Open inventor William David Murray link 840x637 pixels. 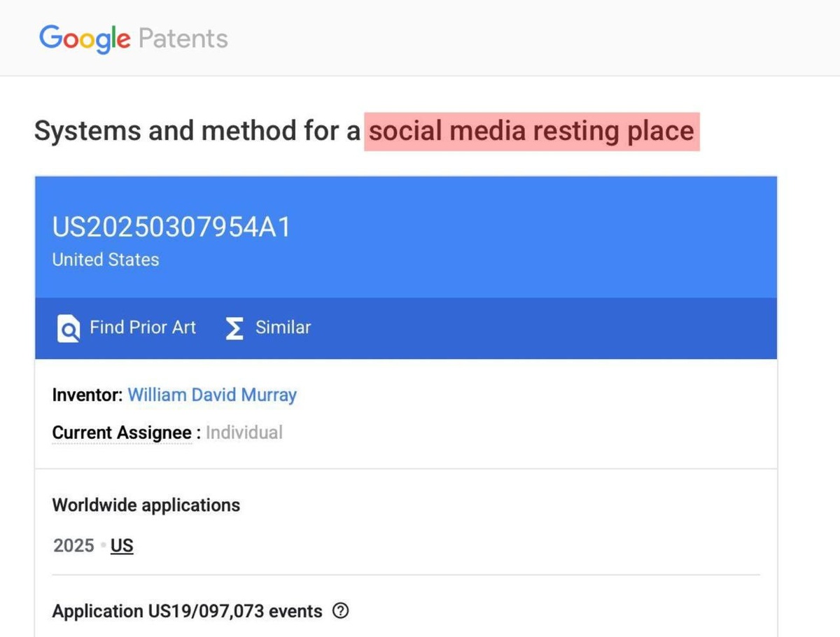(212, 395)
